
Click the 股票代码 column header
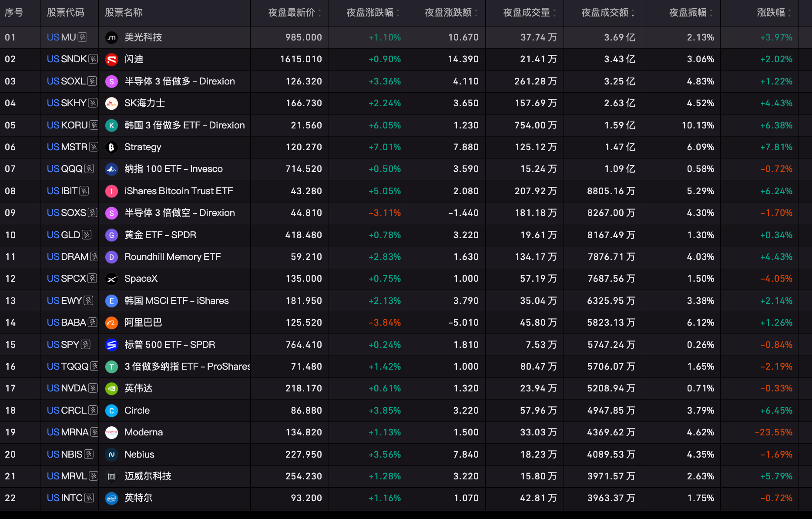(x=65, y=13)
